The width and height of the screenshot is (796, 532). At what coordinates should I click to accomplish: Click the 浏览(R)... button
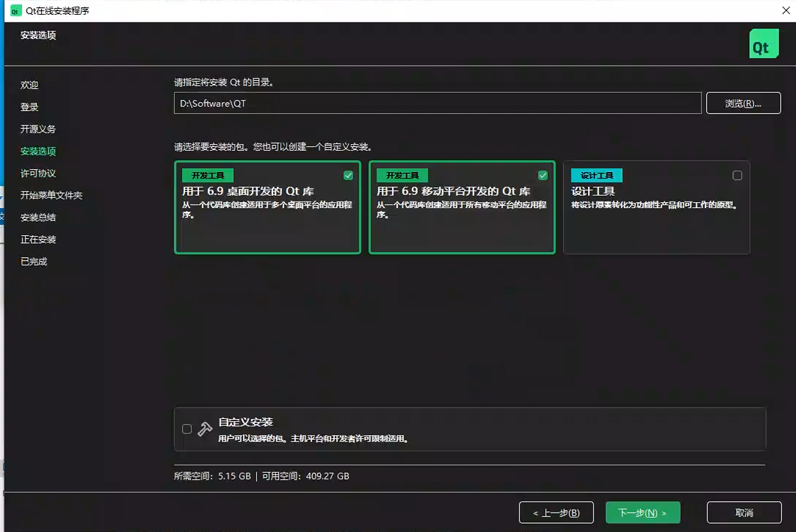(x=743, y=103)
